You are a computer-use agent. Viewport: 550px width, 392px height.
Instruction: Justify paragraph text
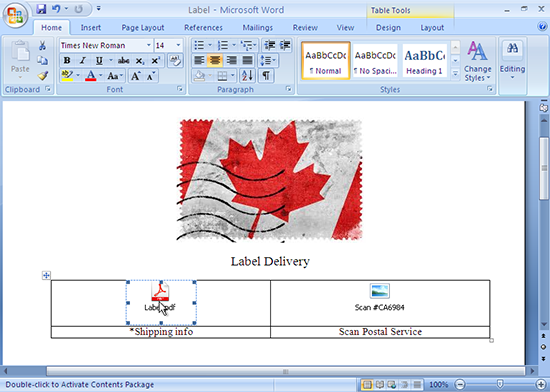(247, 61)
